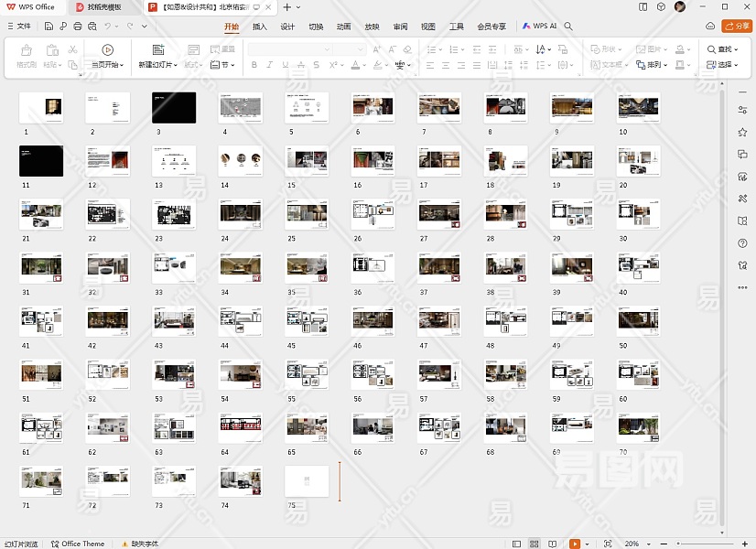Select slide 75 thumbnail
The height and width of the screenshot is (549, 756).
[x=307, y=481]
